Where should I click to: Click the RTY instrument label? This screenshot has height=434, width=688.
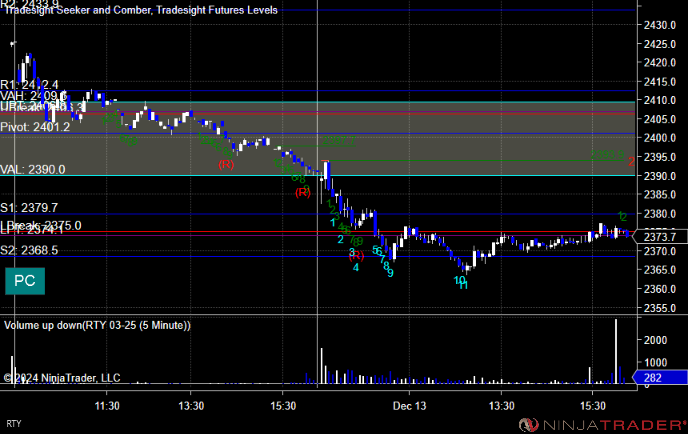(14, 423)
